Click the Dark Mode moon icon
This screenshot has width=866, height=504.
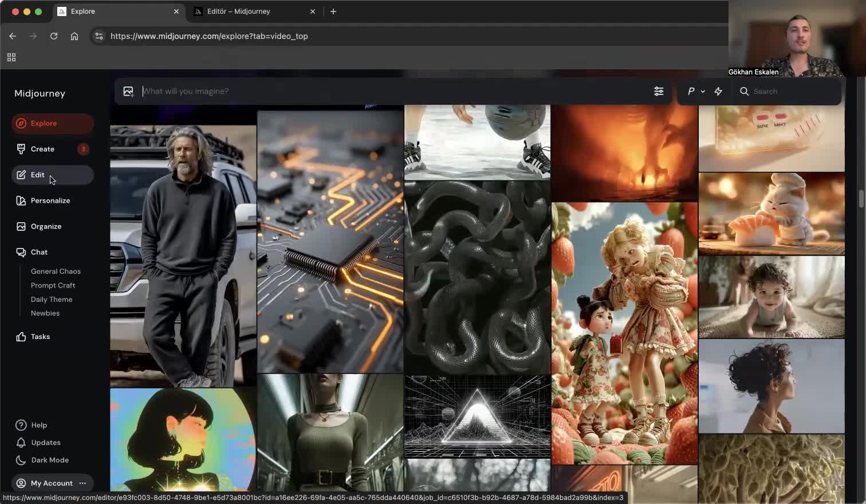[x=21, y=460]
